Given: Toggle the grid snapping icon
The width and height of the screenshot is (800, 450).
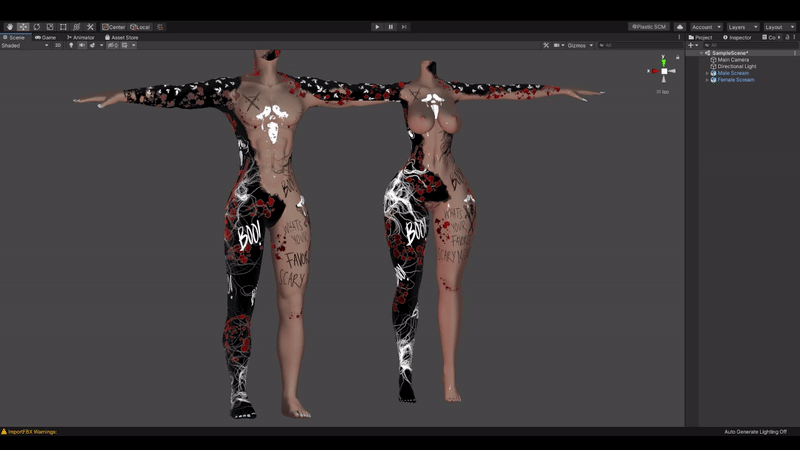Looking at the screenshot, I should (160, 27).
